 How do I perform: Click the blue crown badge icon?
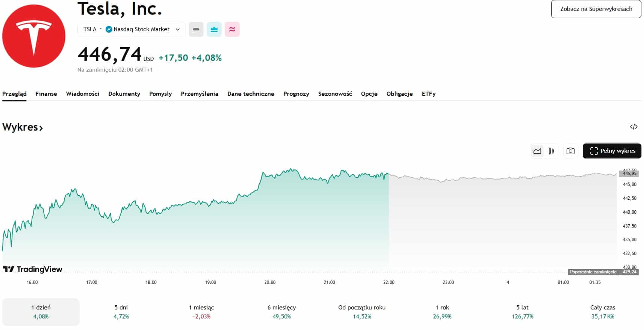pos(214,29)
